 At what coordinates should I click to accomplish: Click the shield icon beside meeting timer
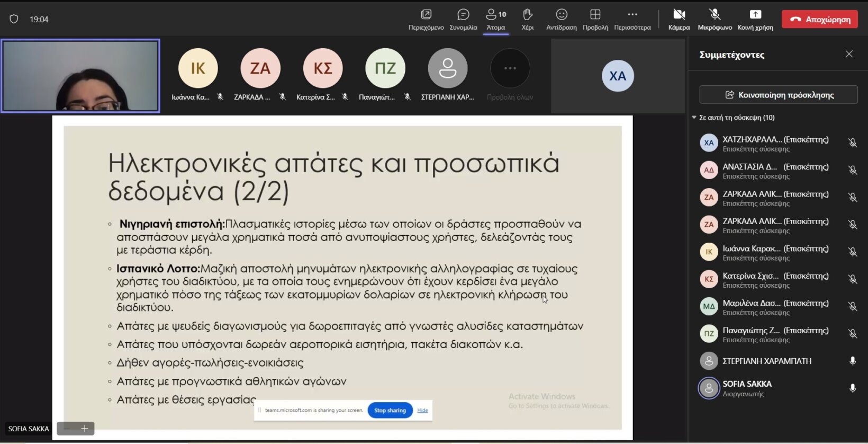coord(14,19)
